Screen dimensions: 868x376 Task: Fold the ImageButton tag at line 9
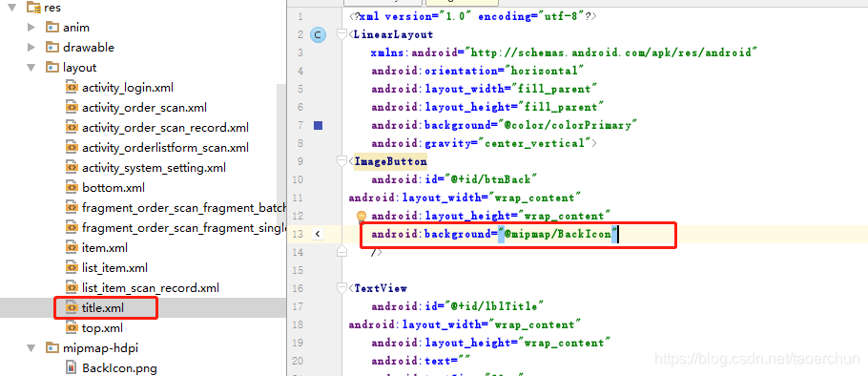pyautogui.click(x=341, y=161)
